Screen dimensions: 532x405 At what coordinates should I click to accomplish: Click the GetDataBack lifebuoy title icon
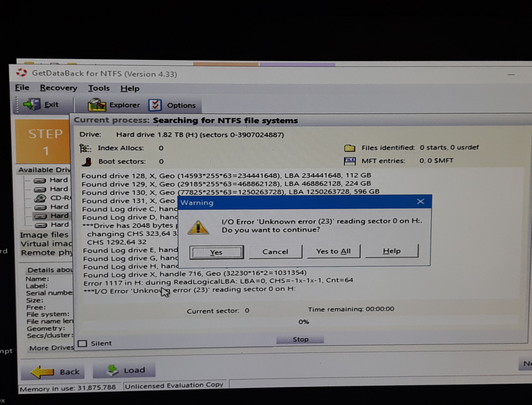22,73
